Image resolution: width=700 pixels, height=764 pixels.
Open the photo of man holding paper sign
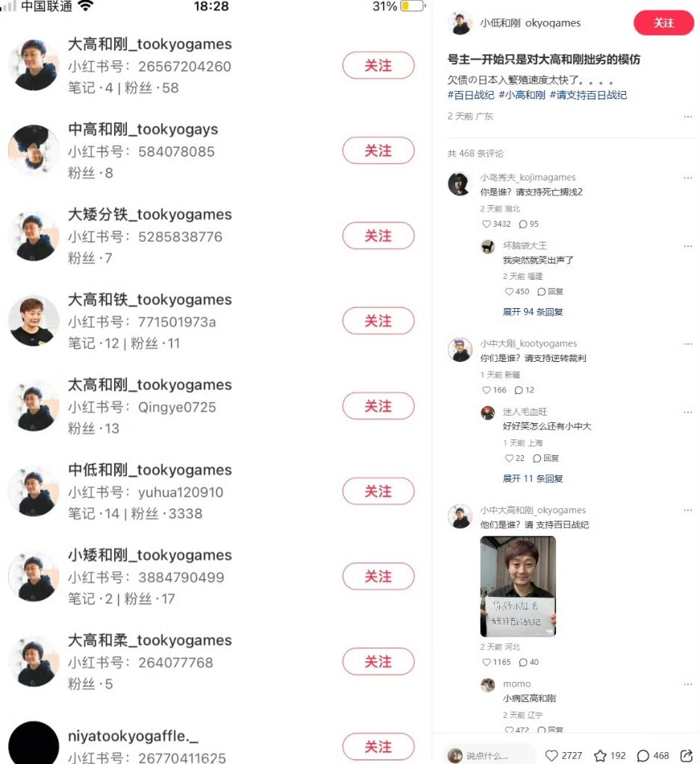click(x=518, y=586)
